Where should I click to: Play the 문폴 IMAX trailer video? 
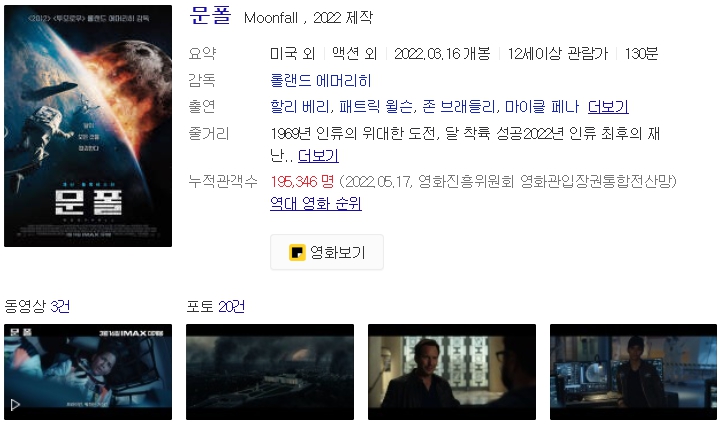(x=88, y=372)
